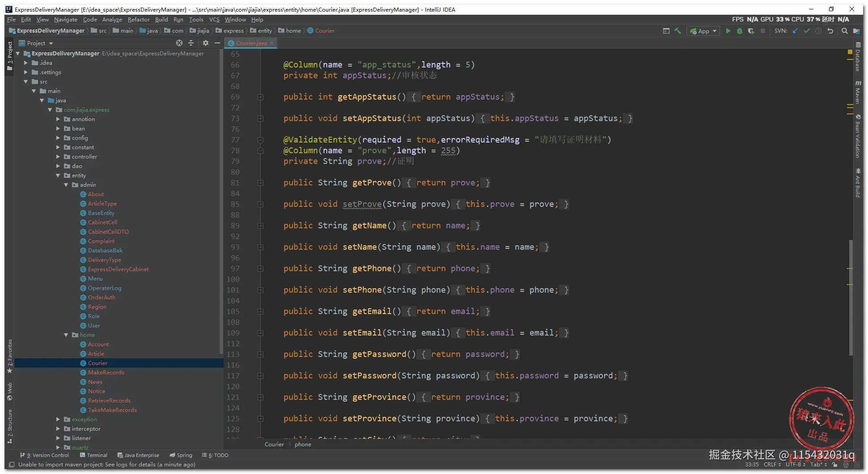This screenshot has width=868, height=474.
Task: Toggle fold marker beside setProve method
Action: (260, 204)
